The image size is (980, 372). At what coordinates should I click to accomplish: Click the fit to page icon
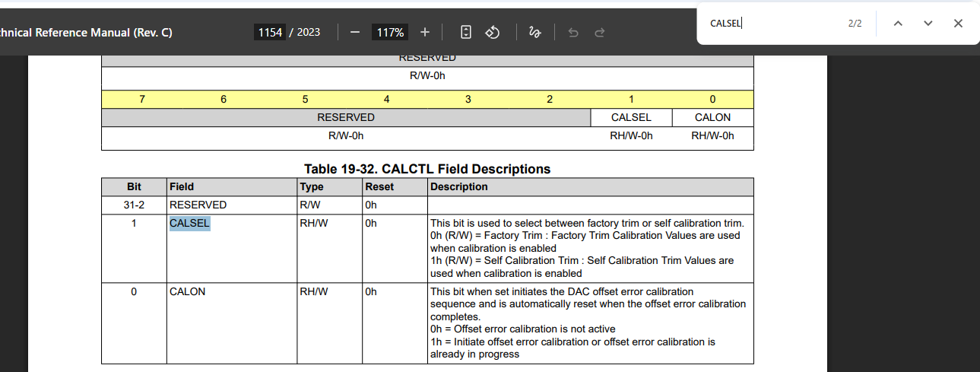[x=466, y=32]
